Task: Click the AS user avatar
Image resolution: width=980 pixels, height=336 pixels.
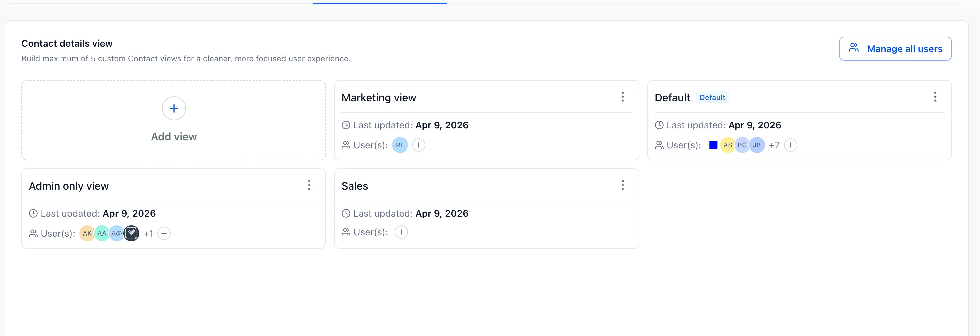Action: (x=727, y=145)
